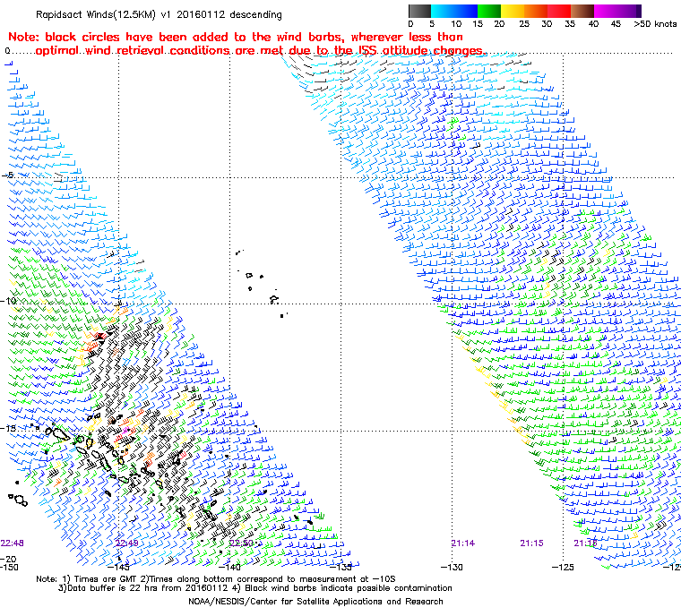Click the '-140' longitude axis label
The height and width of the screenshot is (616, 681).
click(x=229, y=568)
